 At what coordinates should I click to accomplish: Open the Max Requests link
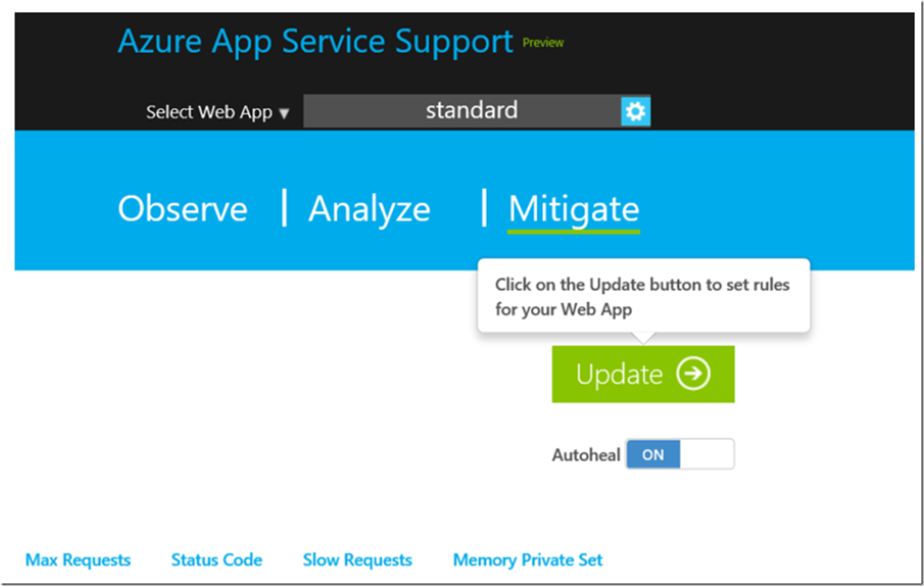[x=78, y=560]
